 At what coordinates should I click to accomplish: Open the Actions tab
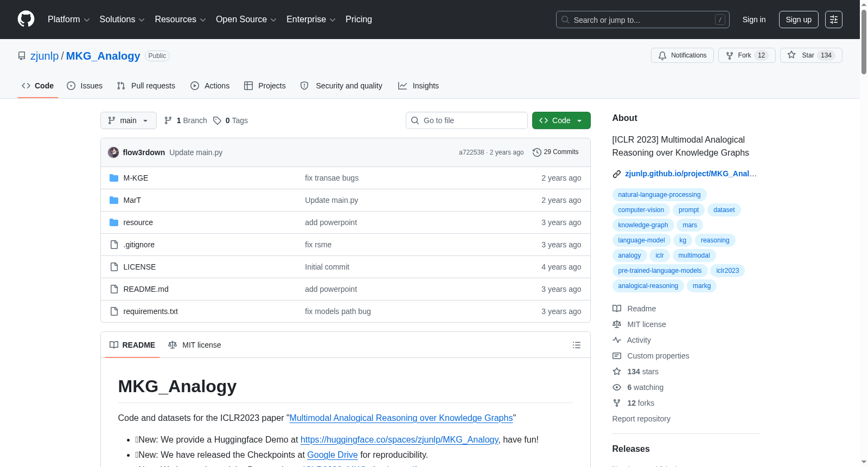210,86
